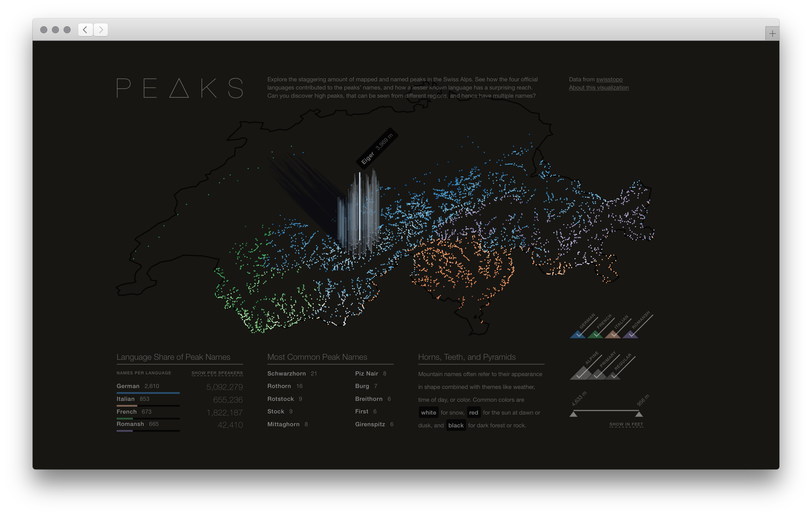Click the black forest color highlight
Image resolution: width=812 pixels, height=516 pixels.
pyautogui.click(x=456, y=425)
